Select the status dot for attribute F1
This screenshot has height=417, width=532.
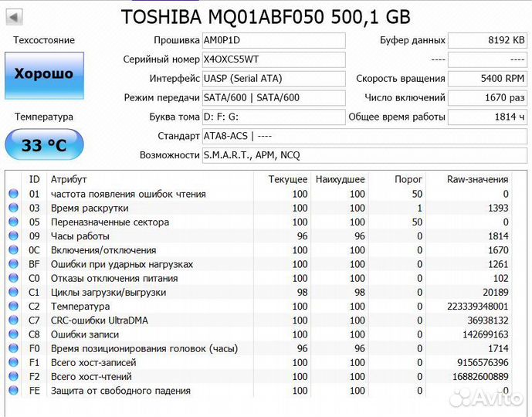pyautogui.click(x=14, y=362)
